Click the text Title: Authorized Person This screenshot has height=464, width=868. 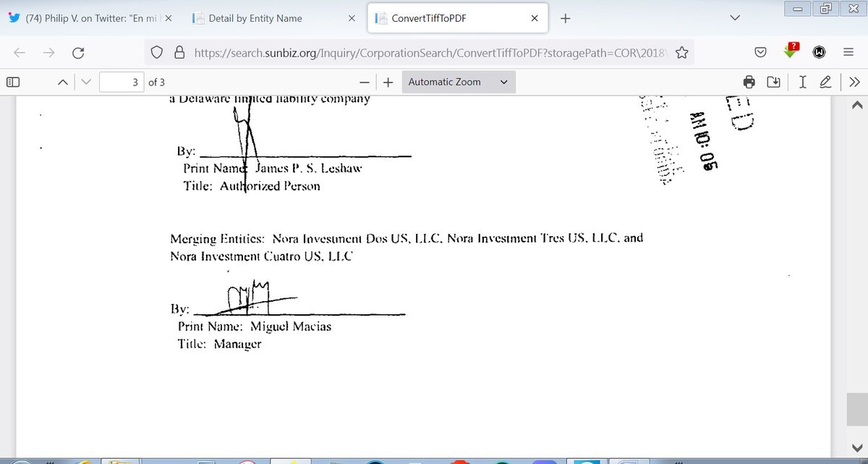click(x=252, y=186)
